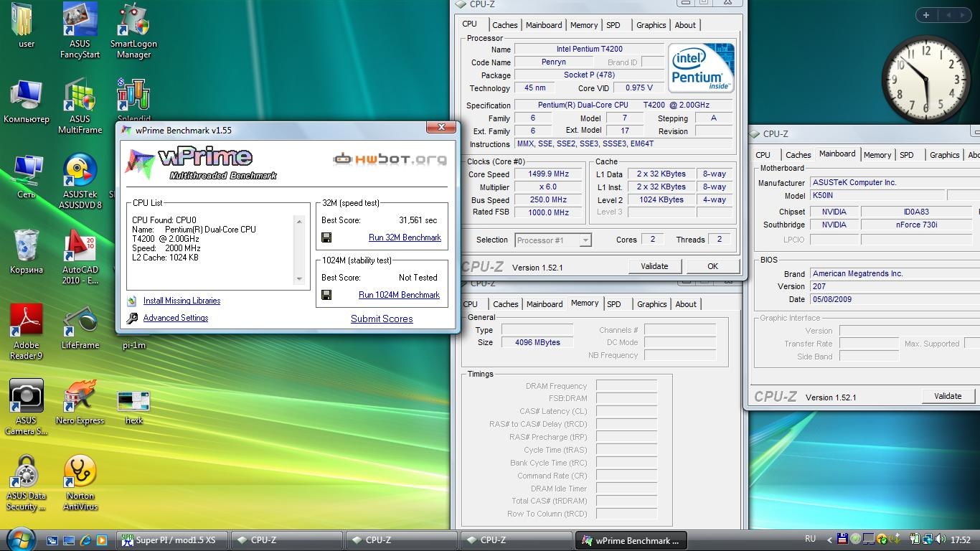Click the "nForce 730i" Southbridge value
The height and width of the screenshot is (551, 980).
point(916,225)
